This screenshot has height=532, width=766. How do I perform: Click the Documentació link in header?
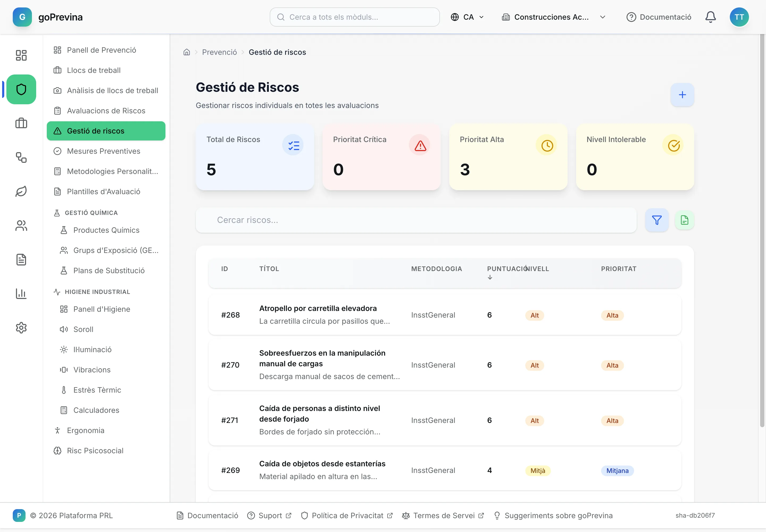[659, 17]
